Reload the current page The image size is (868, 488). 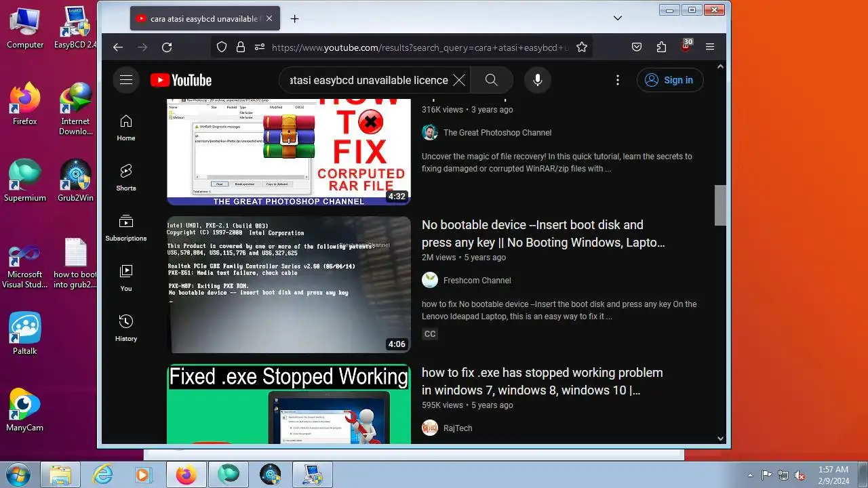click(167, 47)
